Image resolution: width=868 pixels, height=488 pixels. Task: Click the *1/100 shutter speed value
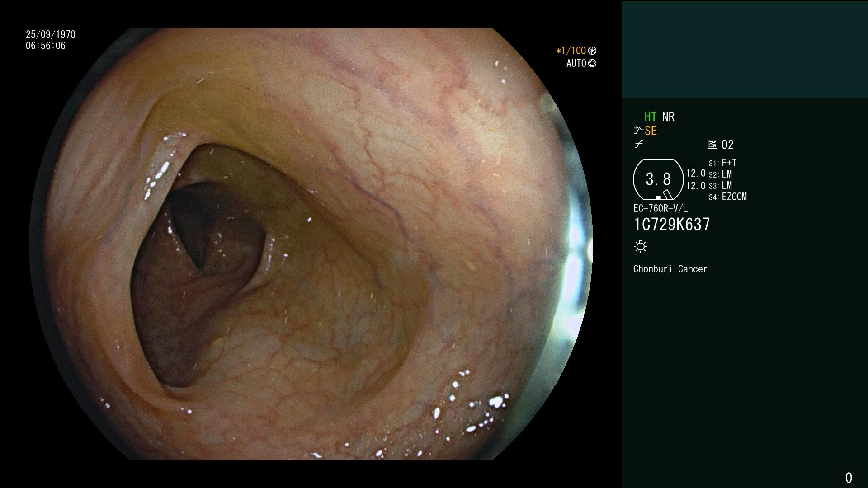(x=571, y=51)
